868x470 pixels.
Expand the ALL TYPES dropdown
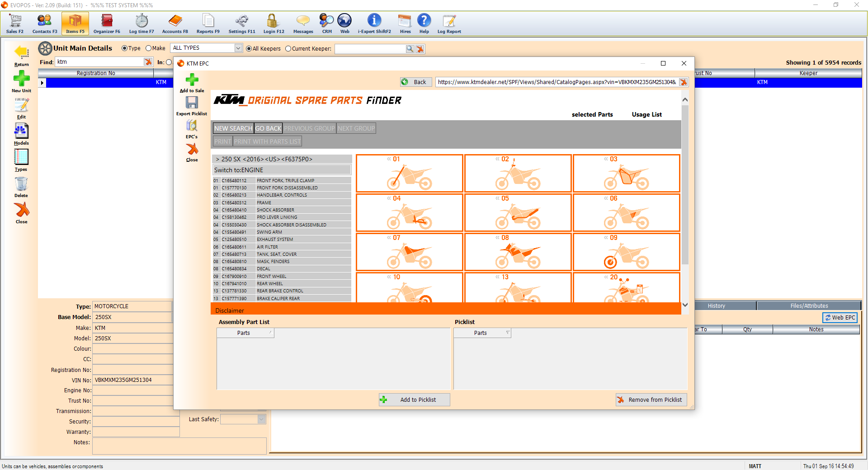pyautogui.click(x=238, y=48)
